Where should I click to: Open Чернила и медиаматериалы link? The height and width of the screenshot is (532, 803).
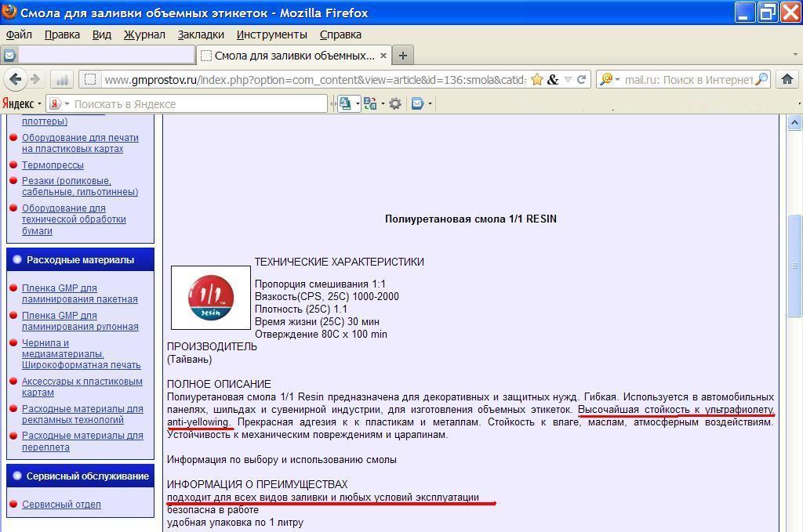[81, 354]
